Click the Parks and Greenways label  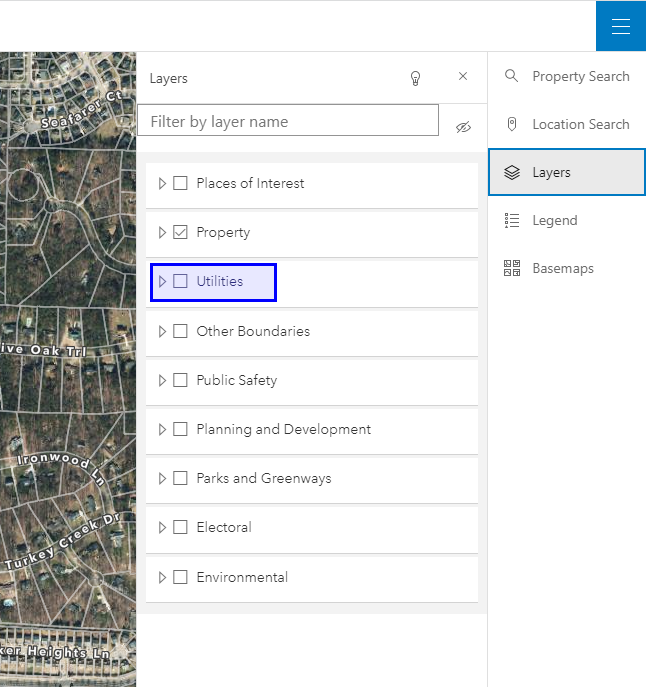point(264,479)
